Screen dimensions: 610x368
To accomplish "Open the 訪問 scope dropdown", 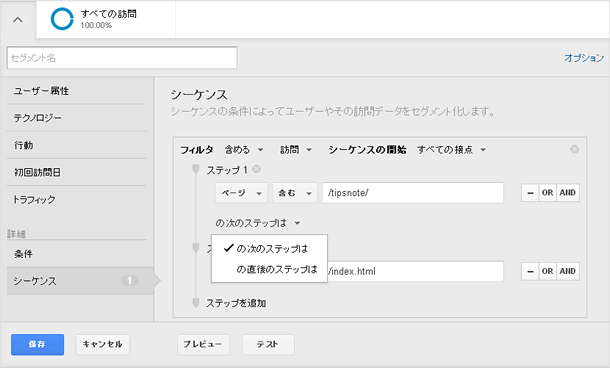I will coord(296,150).
